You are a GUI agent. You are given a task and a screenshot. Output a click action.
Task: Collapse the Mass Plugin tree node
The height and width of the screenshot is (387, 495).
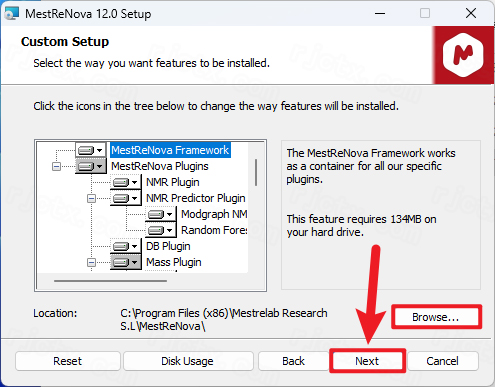click(x=91, y=262)
